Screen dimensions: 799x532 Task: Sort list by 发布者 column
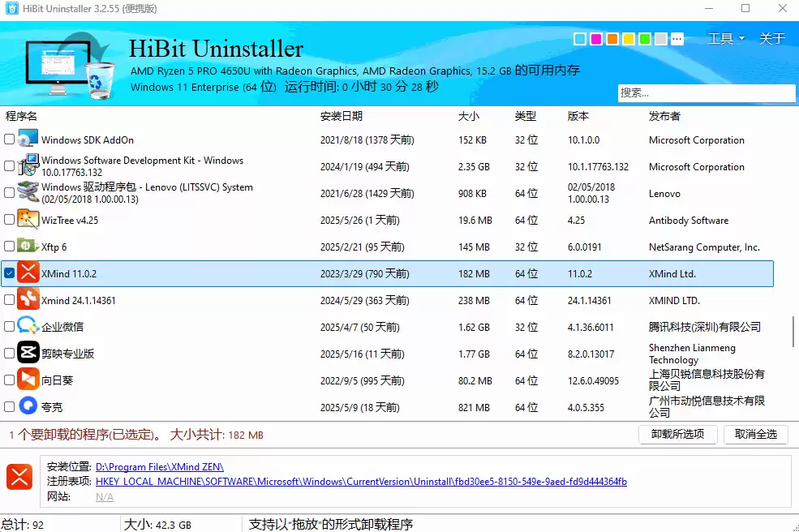tap(664, 116)
